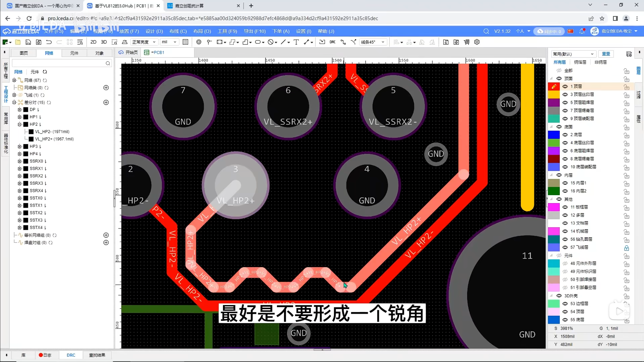
Task: Click the Save file icon
Action: click(x=28, y=42)
